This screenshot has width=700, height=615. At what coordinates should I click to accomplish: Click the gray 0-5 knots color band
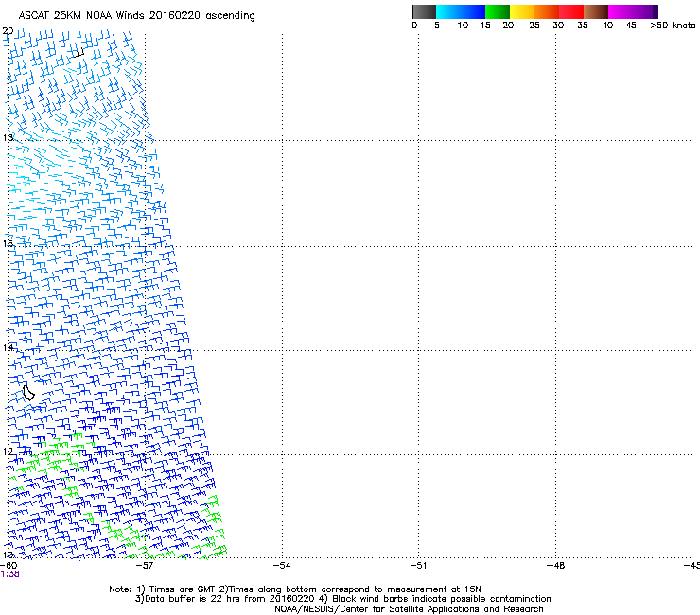[x=424, y=11]
